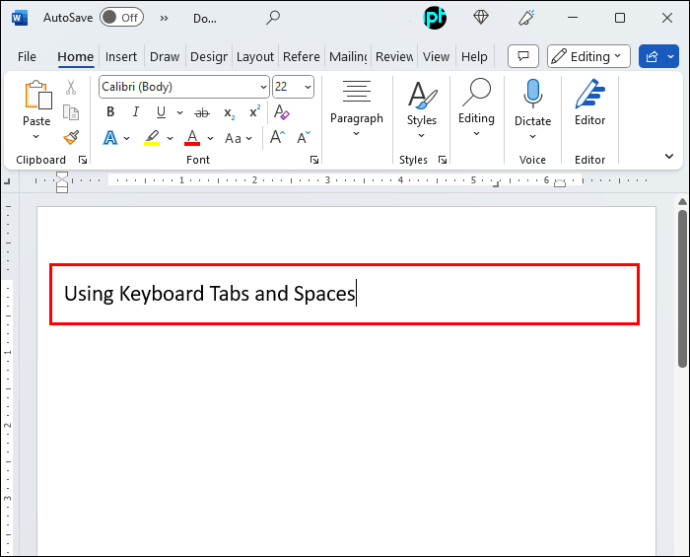Image resolution: width=690 pixels, height=557 pixels.
Task: Click the Cut scissors icon
Action: tap(71, 87)
